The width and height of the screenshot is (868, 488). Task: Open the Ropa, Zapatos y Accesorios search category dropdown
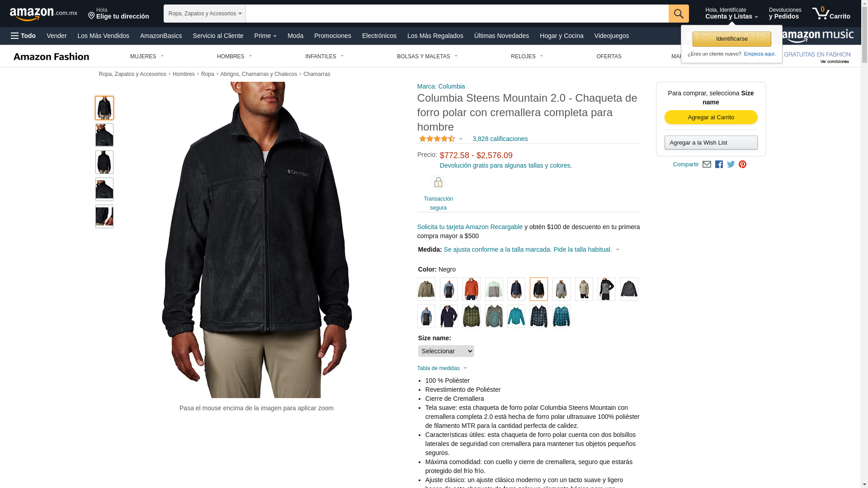point(205,14)
